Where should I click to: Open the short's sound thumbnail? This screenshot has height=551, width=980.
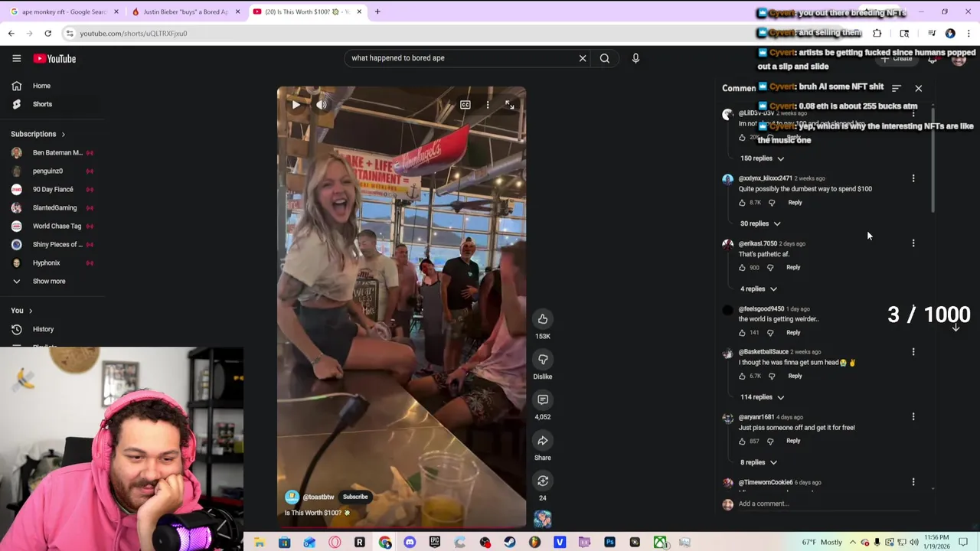[x=543, y=520]
